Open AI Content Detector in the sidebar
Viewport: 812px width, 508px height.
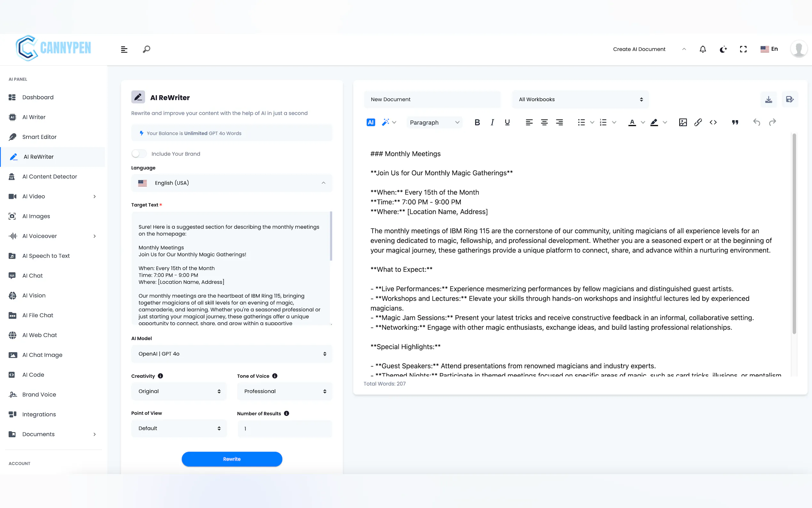[x=50, y=177]
